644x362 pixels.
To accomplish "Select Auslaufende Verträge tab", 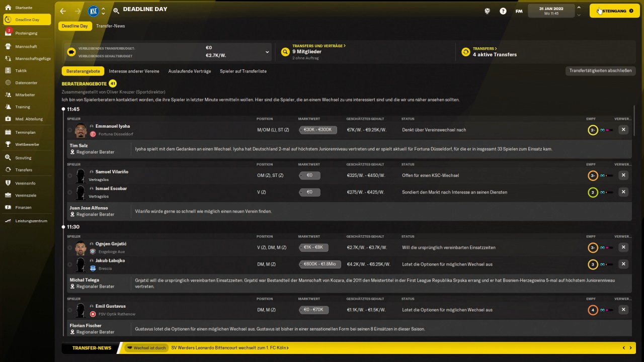I will tap(190, 71).
